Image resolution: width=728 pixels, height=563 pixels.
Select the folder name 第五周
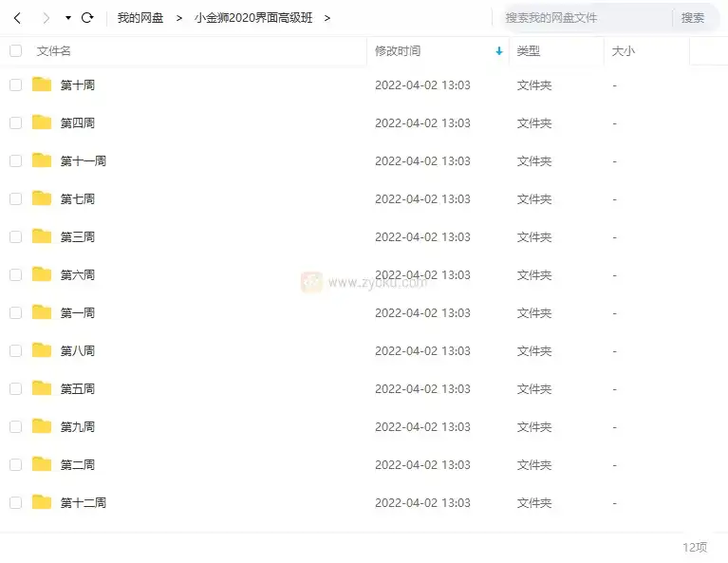point(78,389)
